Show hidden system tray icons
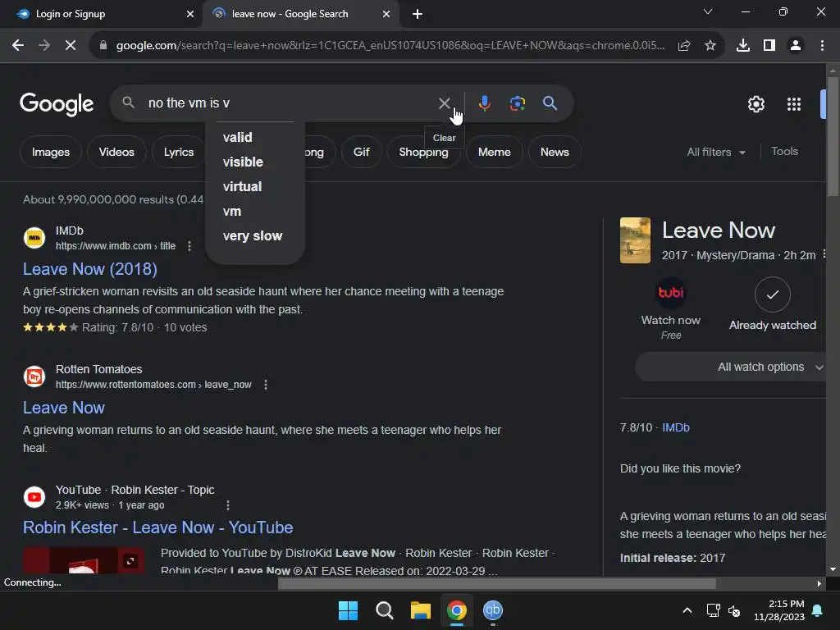The image size is (840, 630). [687, 610]
